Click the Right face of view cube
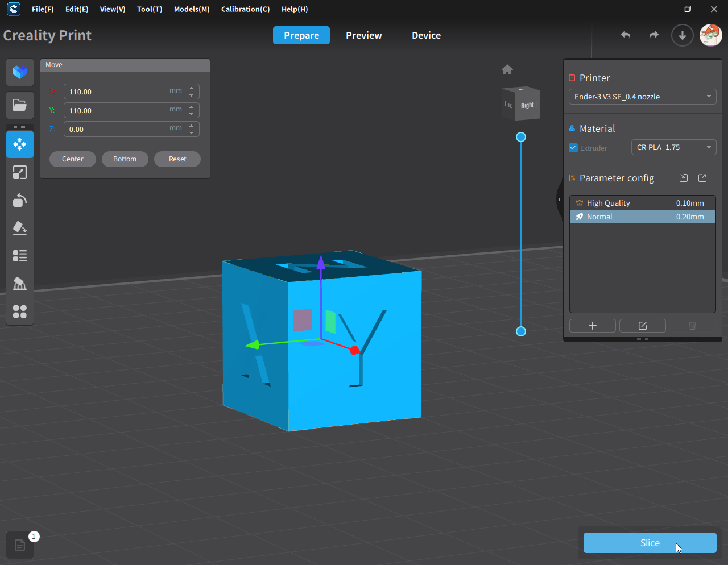Image resolution: width=728 pixels, height=565 pixels. tap(527, 105)
